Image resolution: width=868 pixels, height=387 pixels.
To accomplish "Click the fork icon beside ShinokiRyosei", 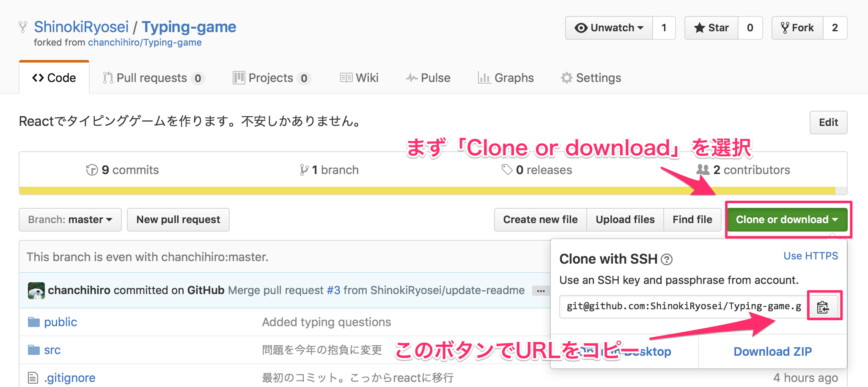I will (23, 27).
